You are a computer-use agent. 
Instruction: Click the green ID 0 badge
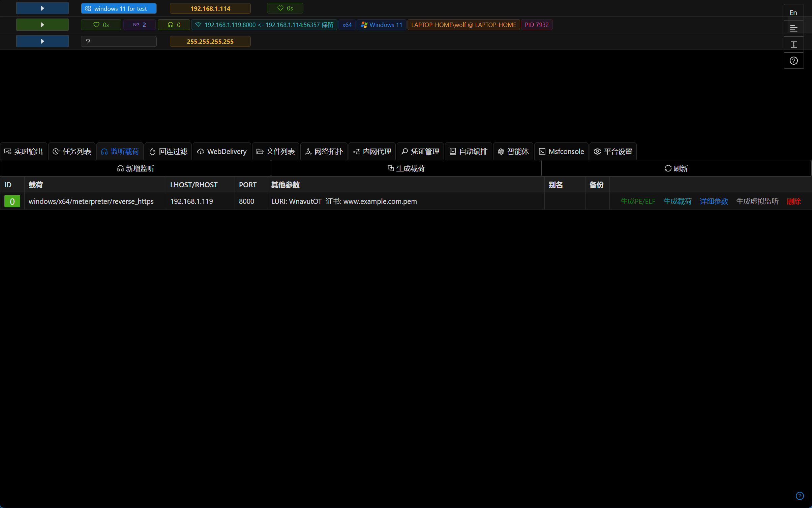click(x=12, y=201)
